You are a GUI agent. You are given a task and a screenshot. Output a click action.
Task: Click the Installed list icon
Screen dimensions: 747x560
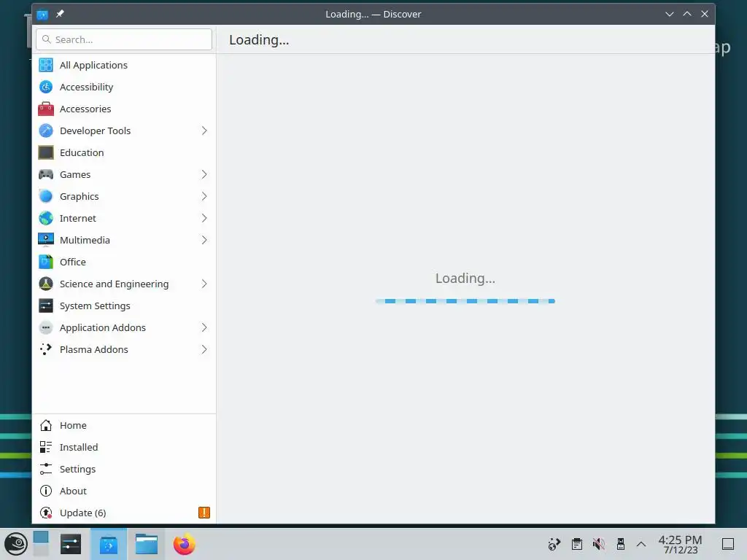46,447
